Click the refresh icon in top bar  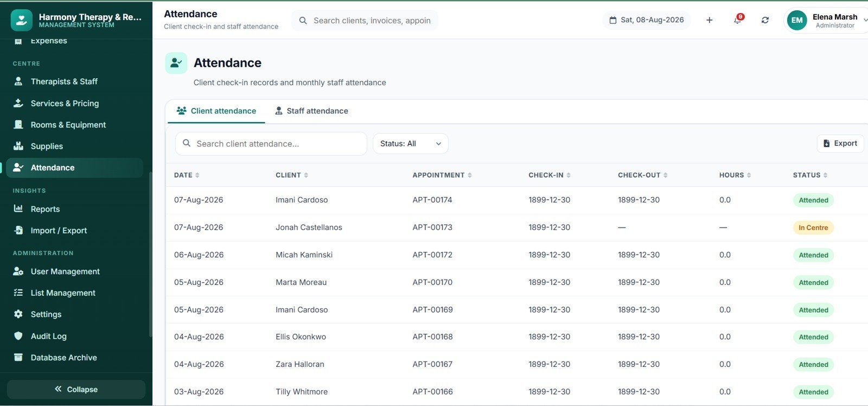pos(765,20)
